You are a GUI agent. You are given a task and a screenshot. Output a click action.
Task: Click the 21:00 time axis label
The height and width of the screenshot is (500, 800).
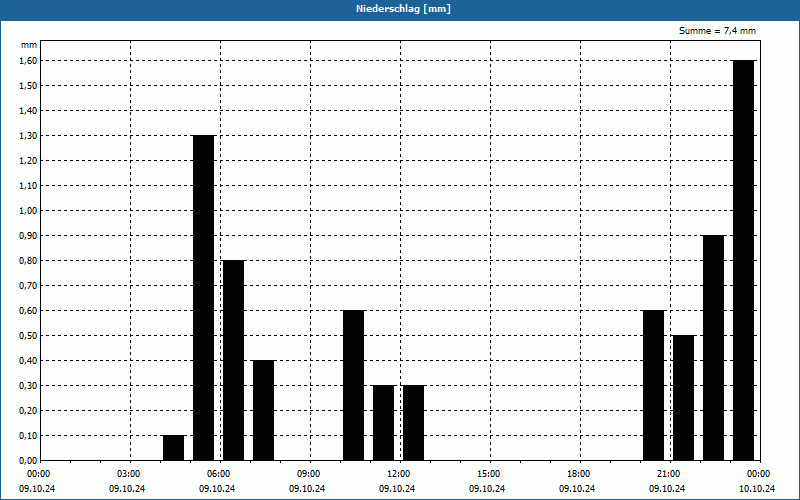coord(669,474)
